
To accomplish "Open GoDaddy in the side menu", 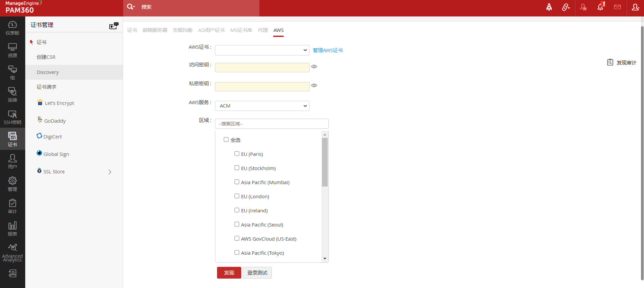I will pyautogui.click(x=51, y=120).
